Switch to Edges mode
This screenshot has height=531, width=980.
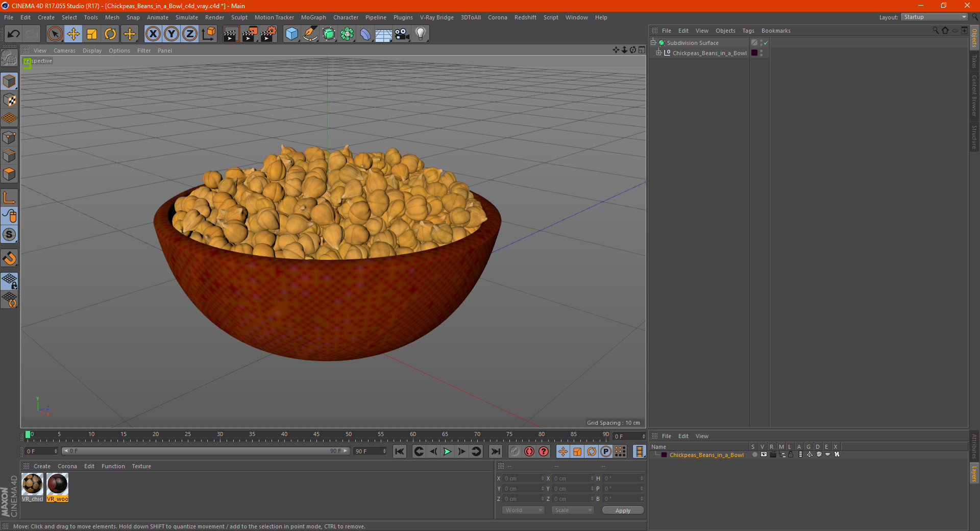(9, 156)
